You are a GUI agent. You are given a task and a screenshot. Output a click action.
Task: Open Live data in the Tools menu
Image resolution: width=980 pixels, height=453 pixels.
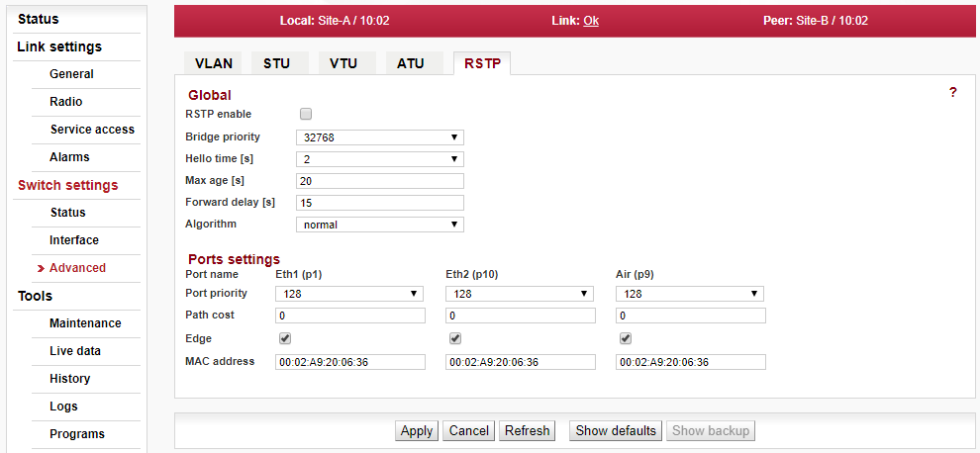point(75,351)
